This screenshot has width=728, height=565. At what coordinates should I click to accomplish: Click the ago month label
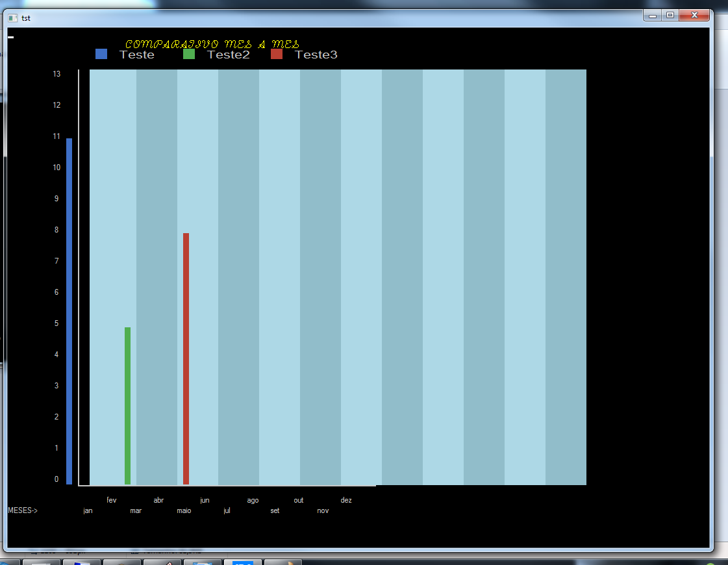(x=253, y=501)
